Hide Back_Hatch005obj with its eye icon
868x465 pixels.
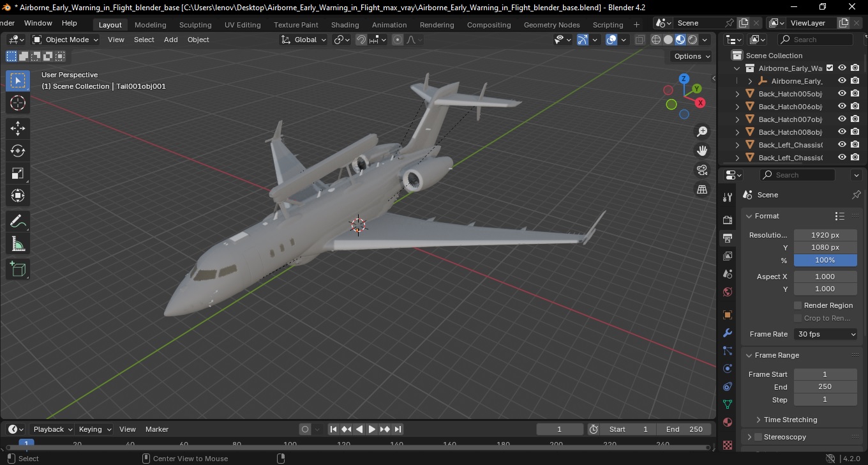tap(842, 94)
